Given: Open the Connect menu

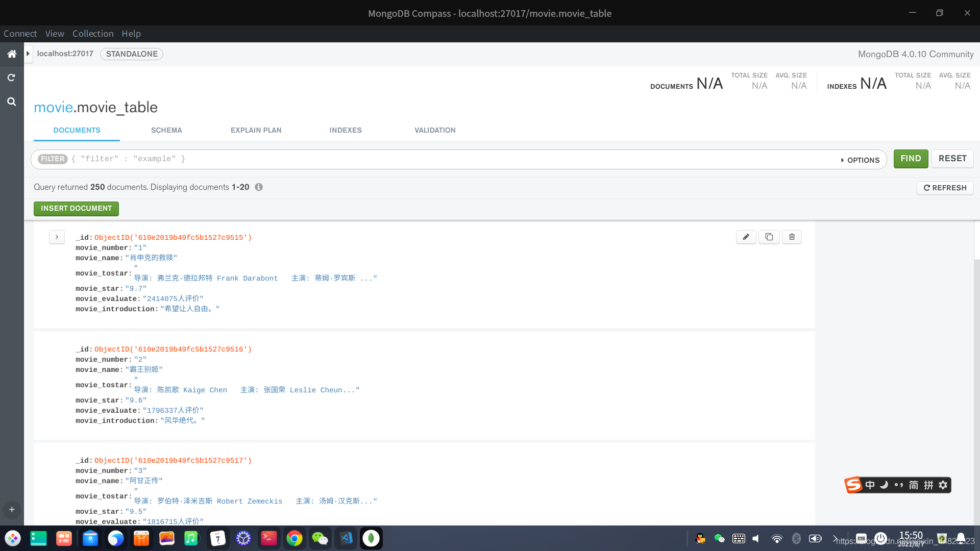Looking at the screenshot, I should coord(20,34).
